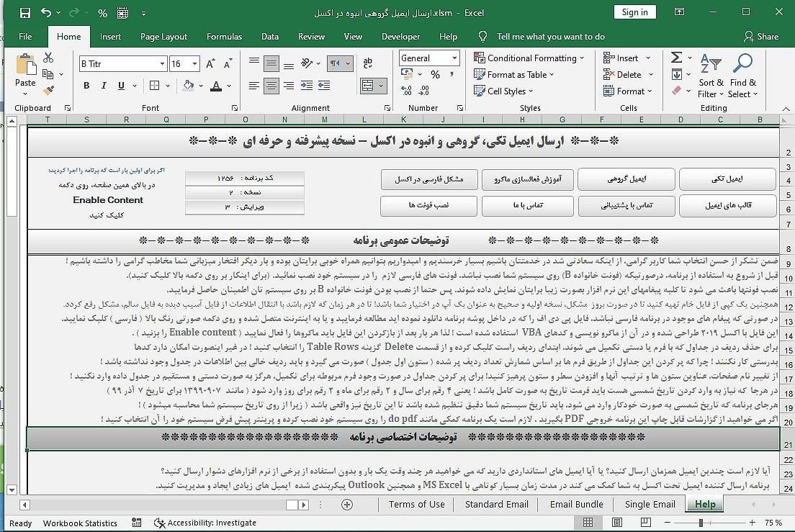This screenshot has width=795, height=532.
Task: Switch to the Insert ribbon tab
Action: [x=110, y=37]
